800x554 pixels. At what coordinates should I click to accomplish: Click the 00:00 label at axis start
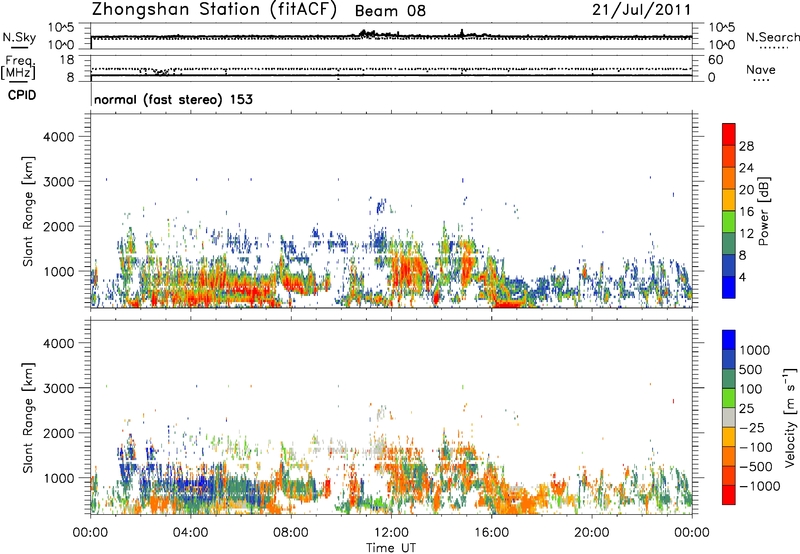pyautogui.click(x=90, y=533)
